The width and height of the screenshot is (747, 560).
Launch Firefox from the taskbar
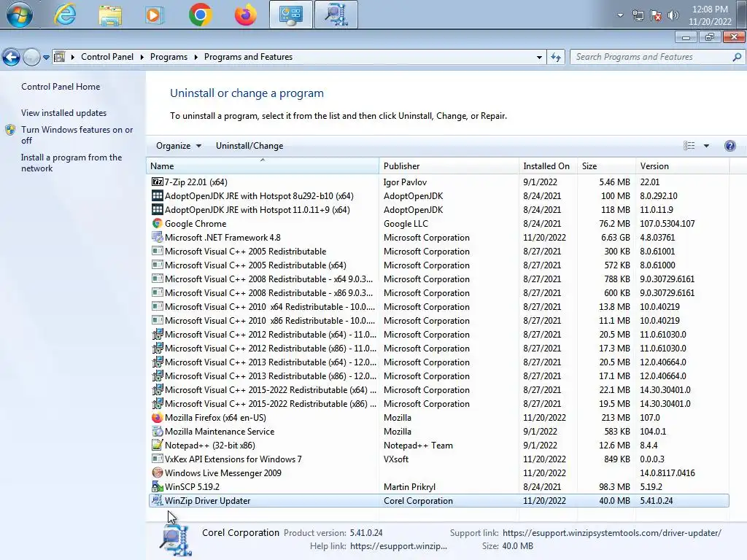pos(245,15)
